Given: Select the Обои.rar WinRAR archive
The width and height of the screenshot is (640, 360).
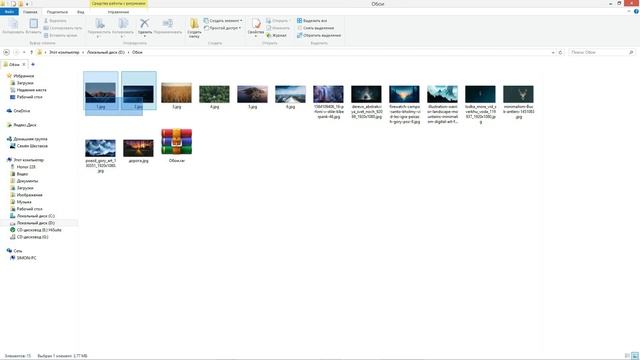Looking at the screenshot, I should (x=176, y=142).
